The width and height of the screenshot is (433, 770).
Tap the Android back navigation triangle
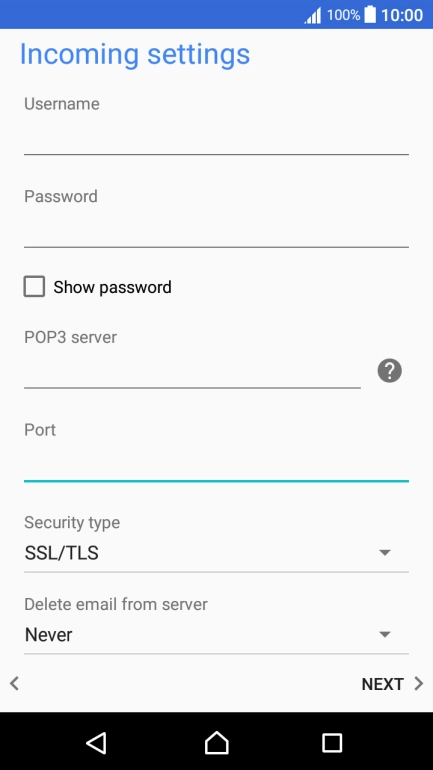click(x=96, y=742)
